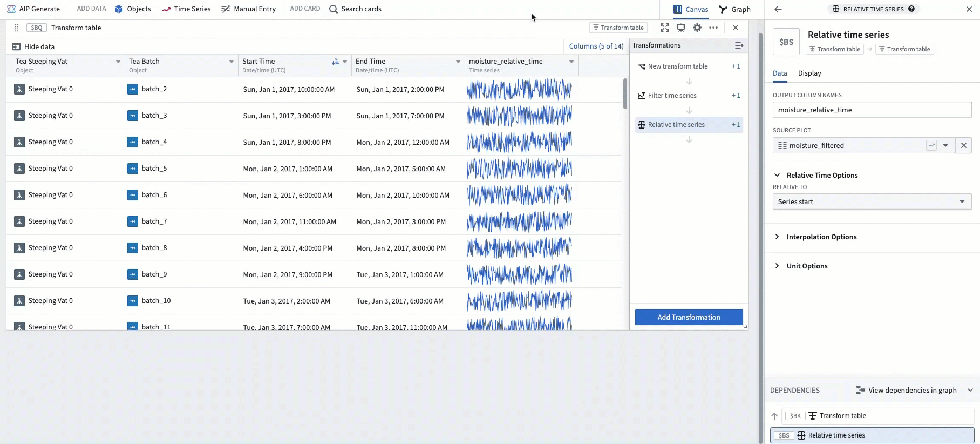This screenshot has height=444, width=980.
Task: Toggle Hide data for the table
Action: [x=33, y=46]
